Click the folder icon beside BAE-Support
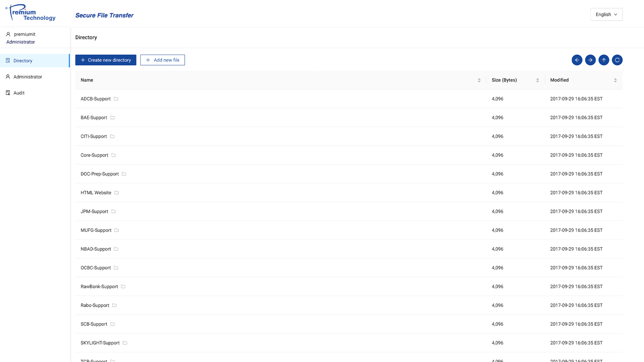The image size is (644, 362). coord(113,117)
